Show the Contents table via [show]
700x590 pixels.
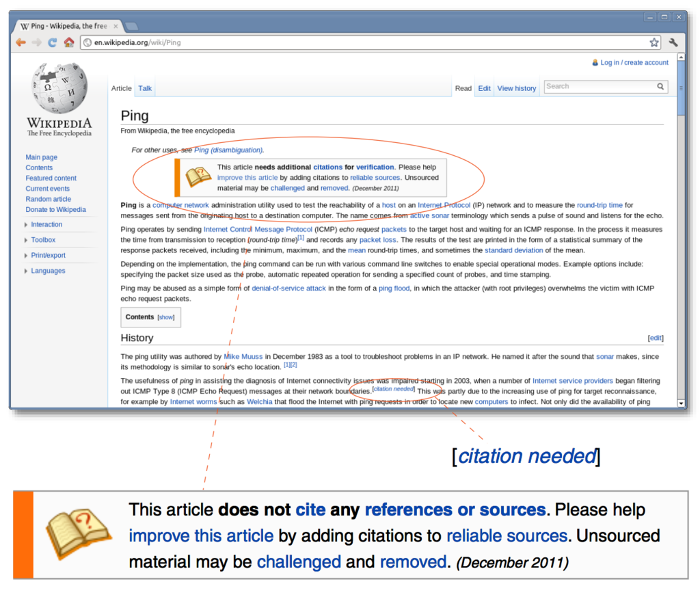166,317
